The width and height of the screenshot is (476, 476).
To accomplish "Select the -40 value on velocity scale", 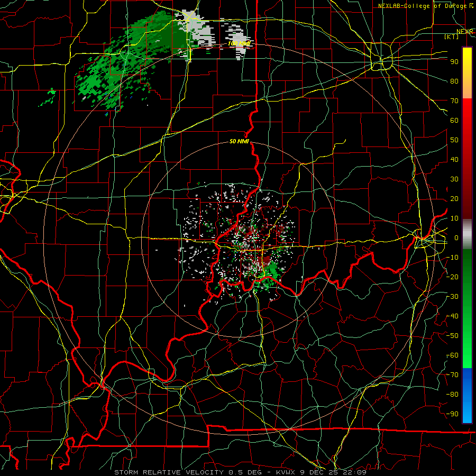I will pos(452,316).
